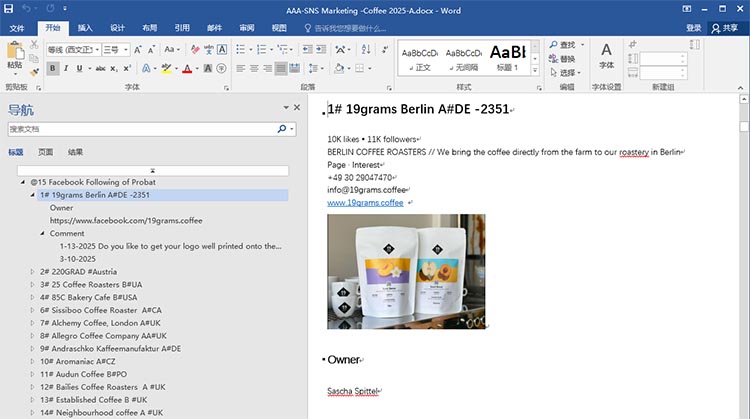This screenshot has height=419, width=750.
Task: Open the Design ribbon tab
Action: pos(118,28)
